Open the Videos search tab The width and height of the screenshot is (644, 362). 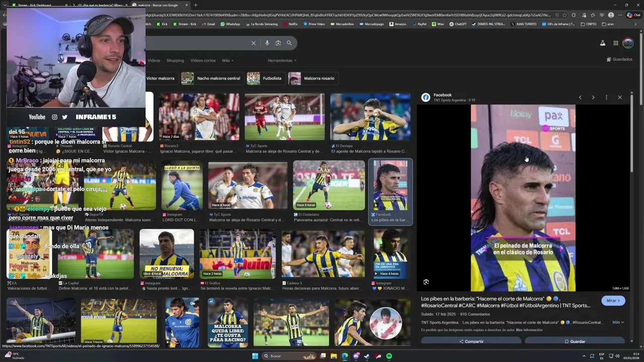coord(154,60)
